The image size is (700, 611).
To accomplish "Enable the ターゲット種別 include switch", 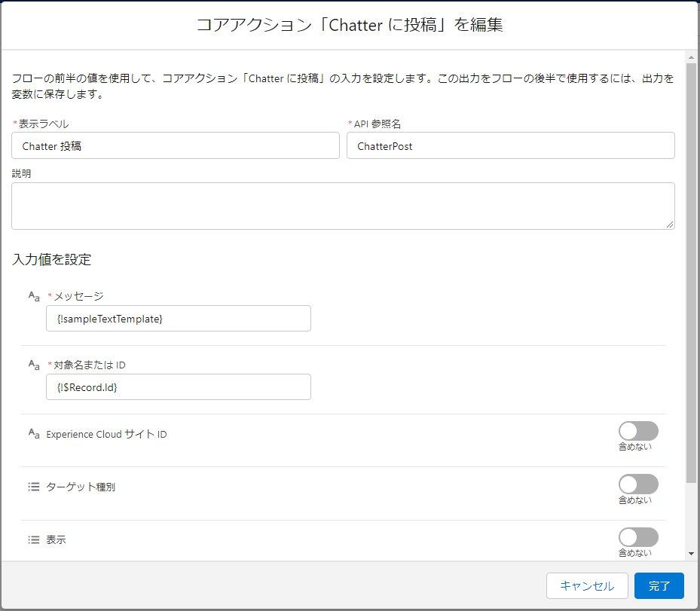I will coord(638,484).
